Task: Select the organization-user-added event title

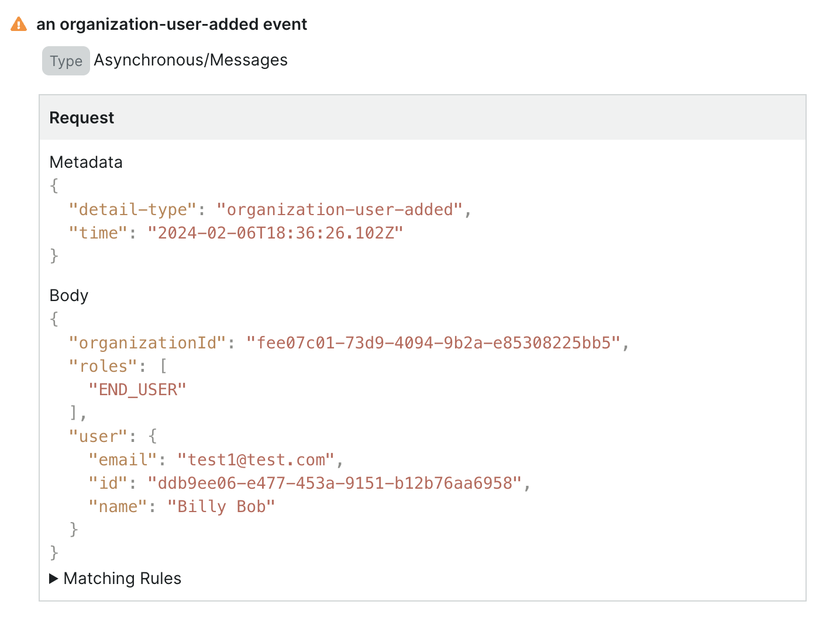Action: click(172, 24)
